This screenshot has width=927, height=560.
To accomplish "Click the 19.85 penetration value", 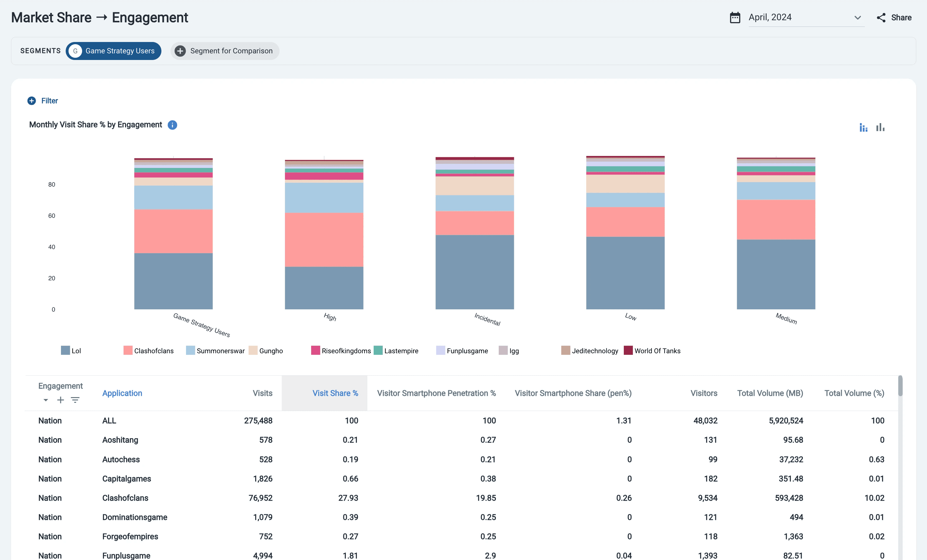I will coord(486,498).
